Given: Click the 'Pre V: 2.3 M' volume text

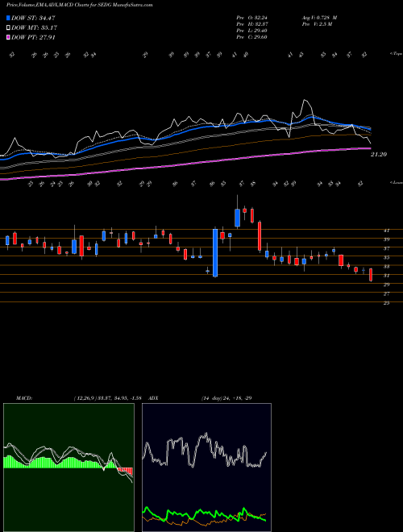Looking at the screenshot, I should (316, 24).
